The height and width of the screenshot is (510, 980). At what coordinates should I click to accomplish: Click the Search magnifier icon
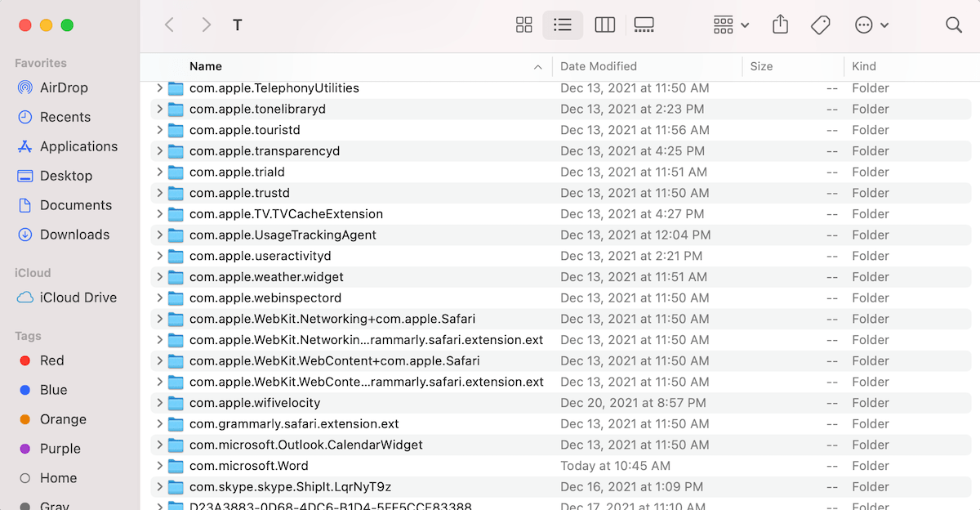click(954, 25)
